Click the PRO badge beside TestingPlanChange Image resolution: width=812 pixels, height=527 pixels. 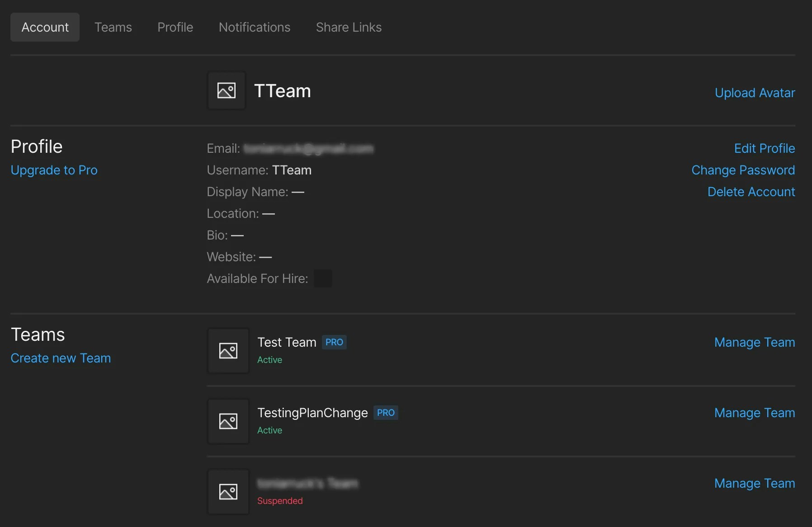coord(386,413)
